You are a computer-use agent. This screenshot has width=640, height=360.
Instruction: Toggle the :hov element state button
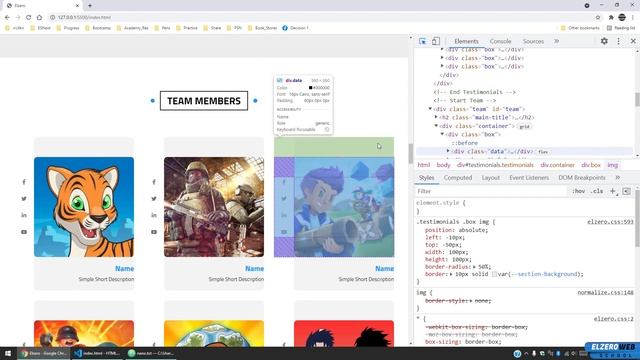pos(578,191)
